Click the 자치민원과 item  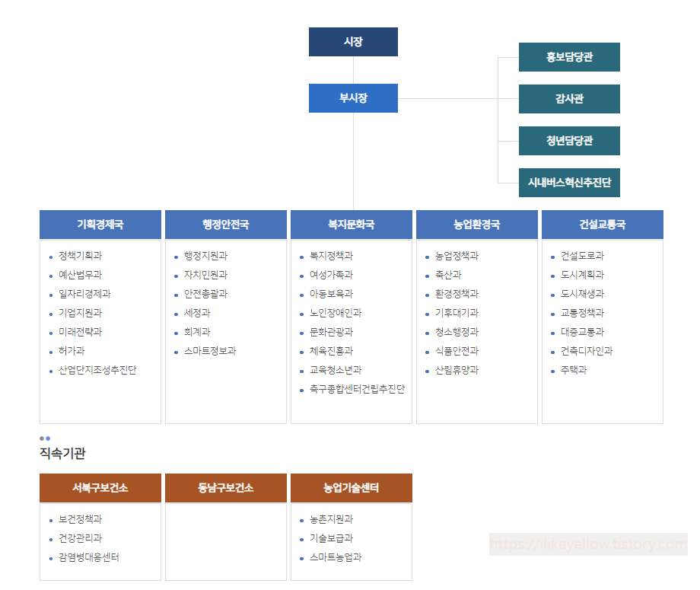click(205, 275)
